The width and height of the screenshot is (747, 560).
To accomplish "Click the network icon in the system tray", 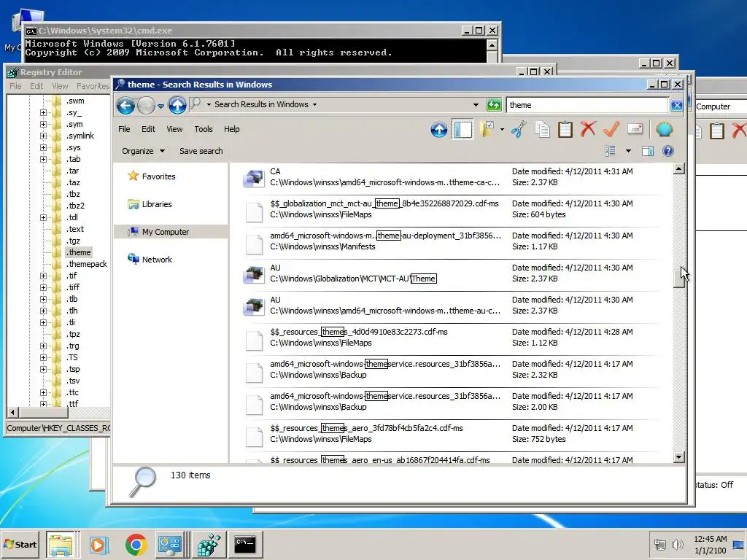I will pos(659,544).
